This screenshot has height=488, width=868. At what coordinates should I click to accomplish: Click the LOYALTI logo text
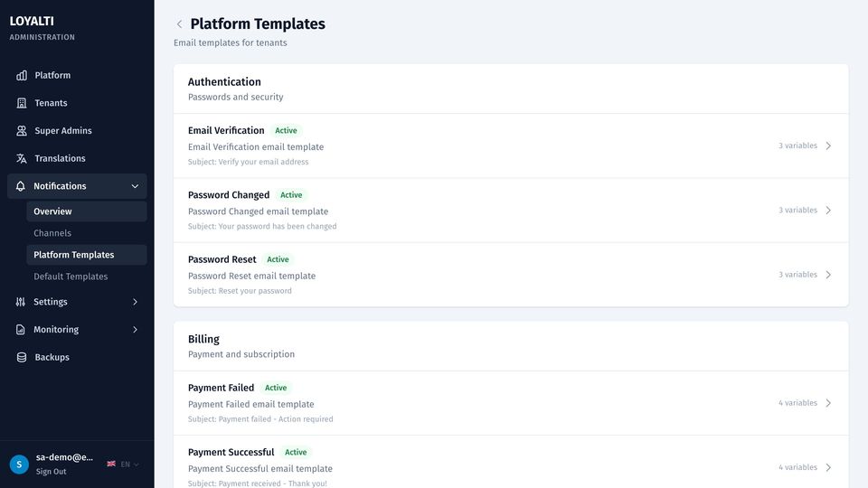pyautogui.click(x=32, y=21)
